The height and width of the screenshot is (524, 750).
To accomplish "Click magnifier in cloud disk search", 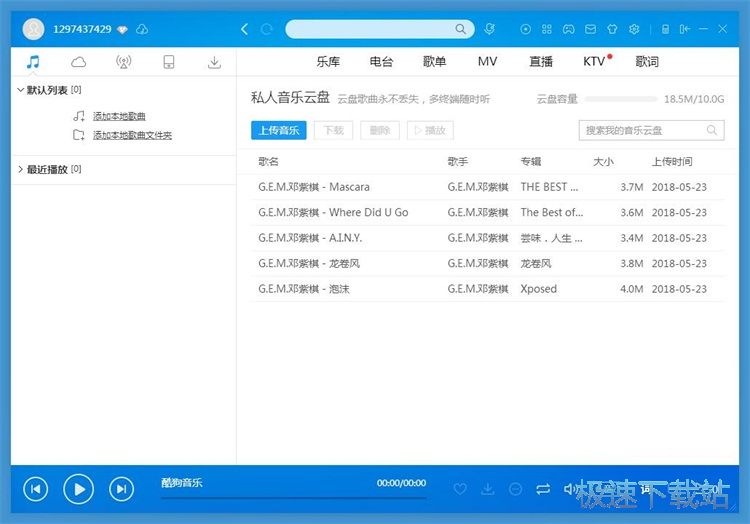I will tap(712, 130).
